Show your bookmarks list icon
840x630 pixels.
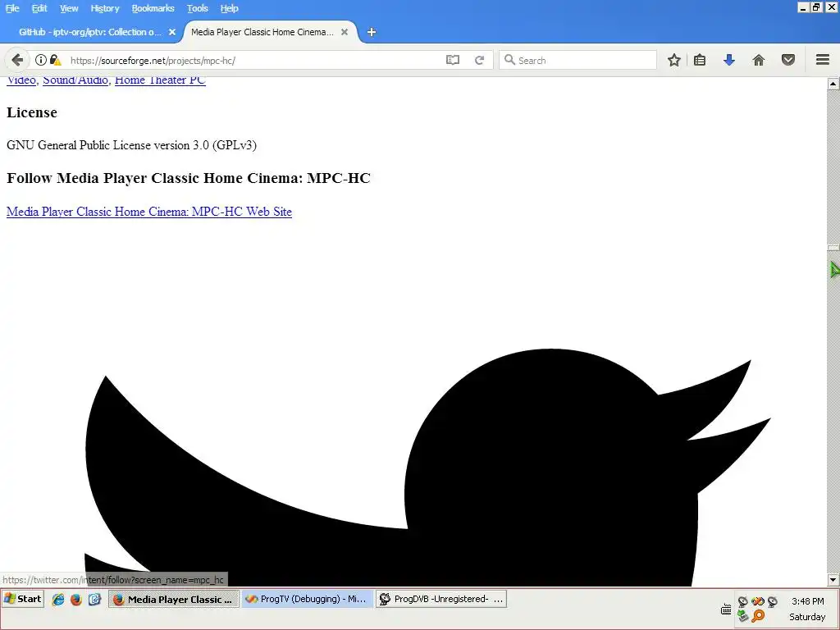point(700,60)
